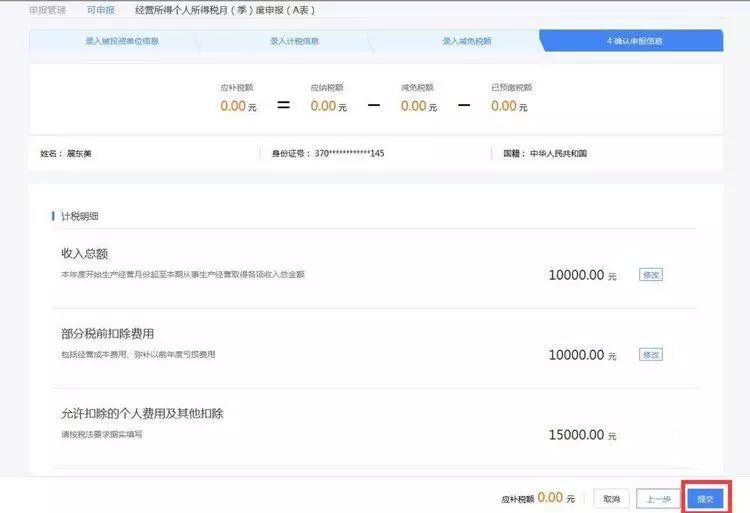Click the blue 提交 submit button
Image resolution: width=750 pixels, height=513 pixels.
click(706, 499)
